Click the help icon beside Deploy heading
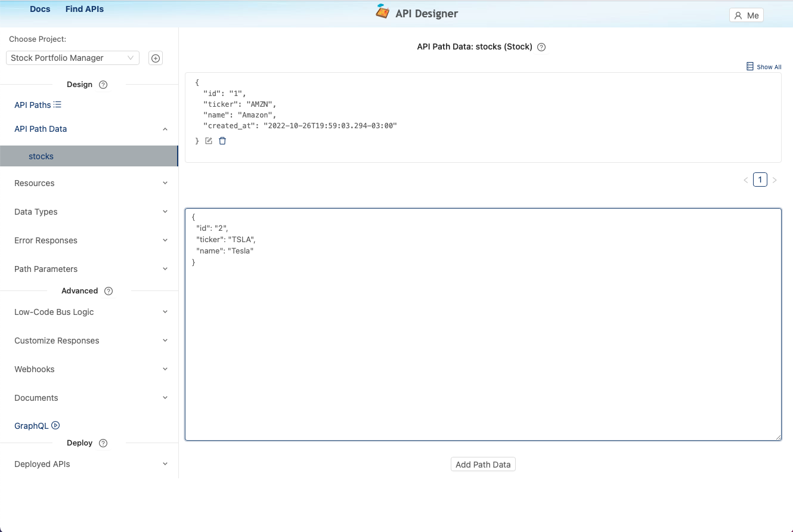This screenshot has height=532, width=793. coord(103,443)
